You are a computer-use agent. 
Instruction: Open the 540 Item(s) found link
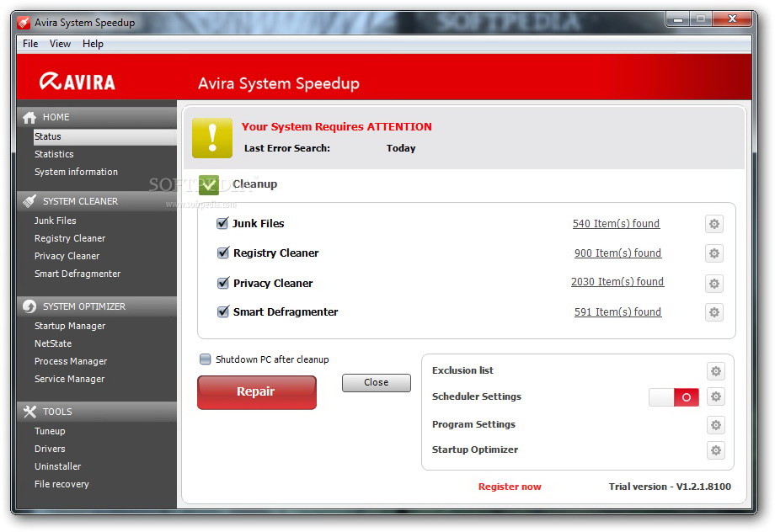click(x=616, y=224)
